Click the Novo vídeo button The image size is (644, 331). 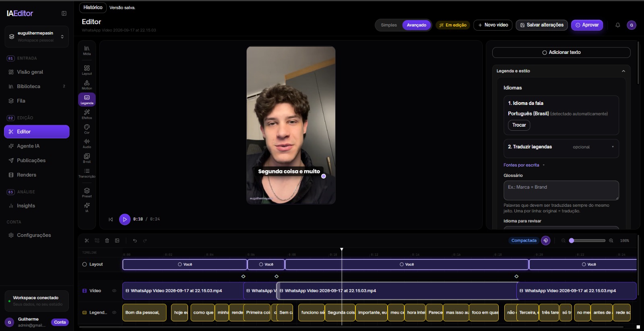(493, 25)
